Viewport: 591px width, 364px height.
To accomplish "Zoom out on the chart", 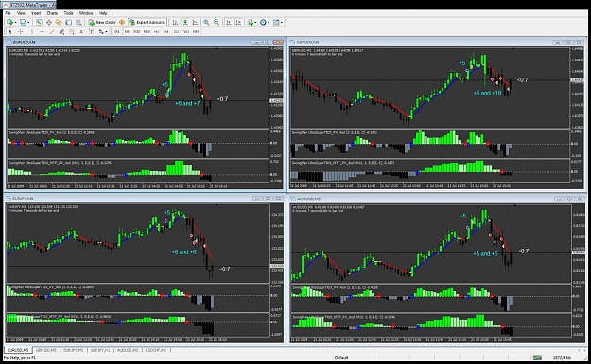I will [x=217, y=23].
